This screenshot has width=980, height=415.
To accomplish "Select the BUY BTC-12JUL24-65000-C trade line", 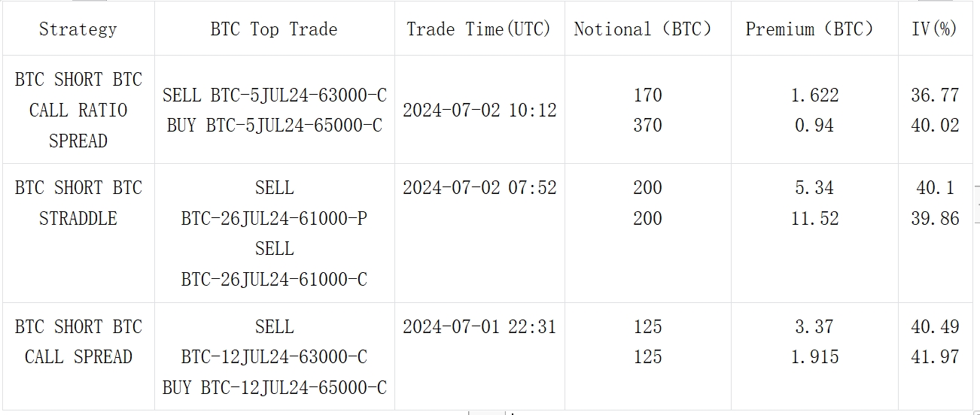I will point(275,387).
